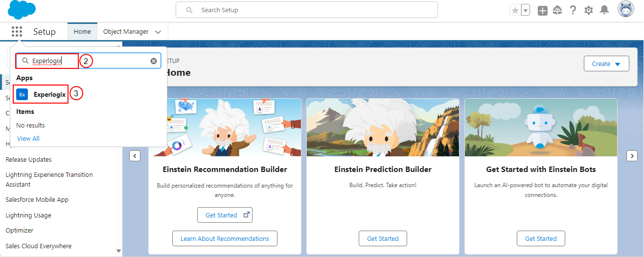This screenshot has height=257, width=644.
Task: Open the Create dropdown button
Action: [x=606, y=64]
